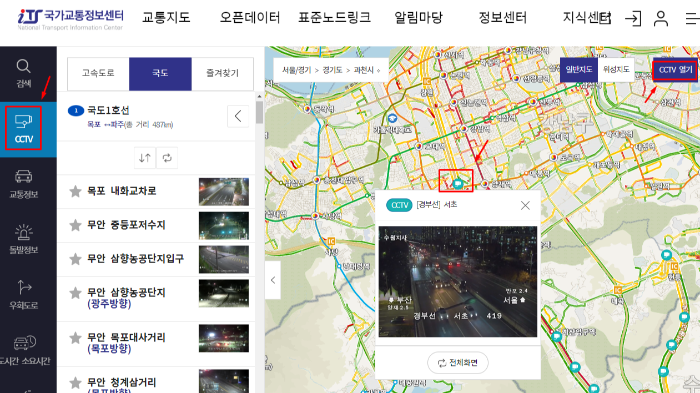Image resolution: width=700 pixels, height=393 pixels.
Task: Open the 서울/경기 breadcrumb region
Action: coord(296,70)
